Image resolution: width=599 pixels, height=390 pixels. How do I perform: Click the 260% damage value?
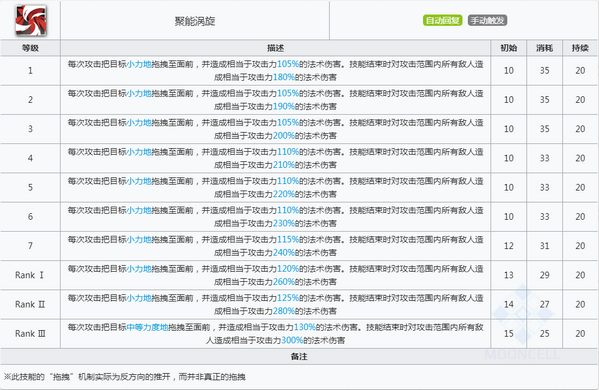(284, 282)
